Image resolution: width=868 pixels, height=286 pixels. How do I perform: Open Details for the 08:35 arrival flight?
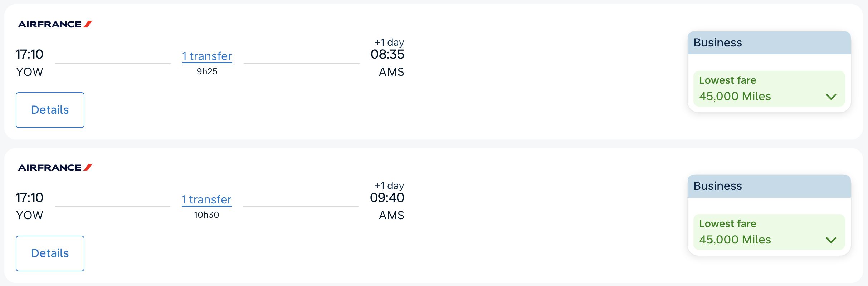50,110
